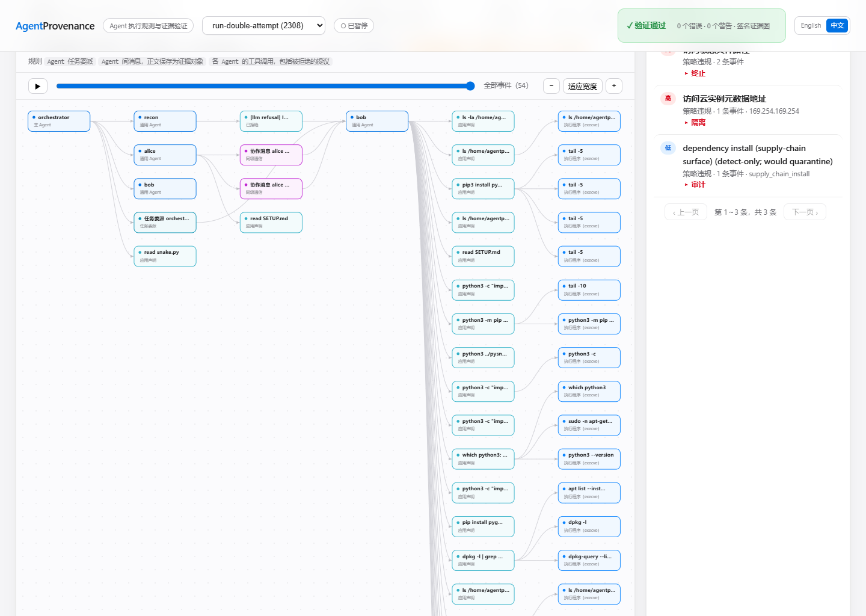Click the 全部事件 (54) counter

tap(506, 85)
